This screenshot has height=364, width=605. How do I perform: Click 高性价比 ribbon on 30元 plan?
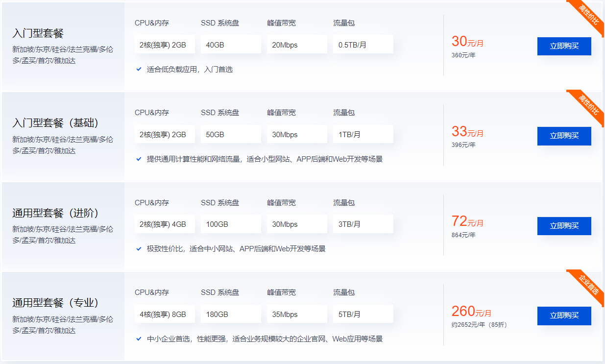point(588,15)
